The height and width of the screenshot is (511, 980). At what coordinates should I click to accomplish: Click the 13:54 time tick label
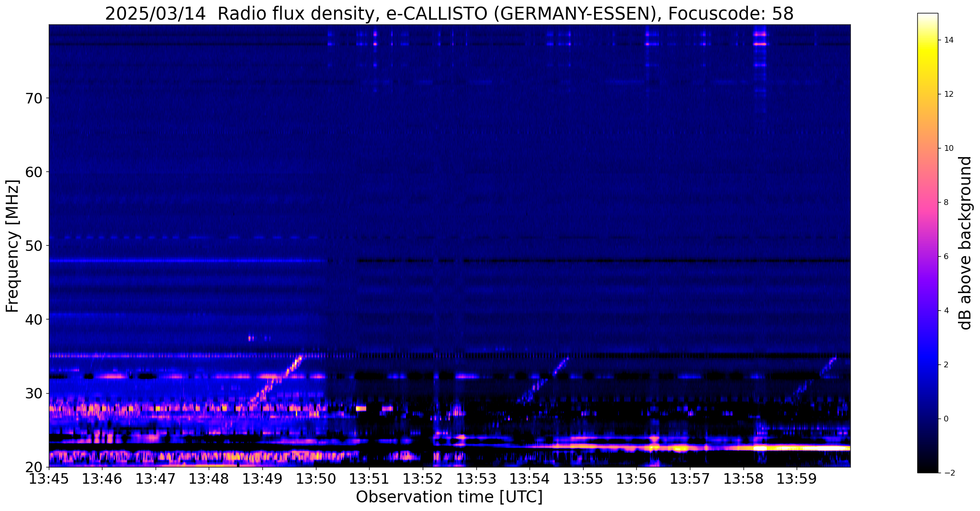coord(529,479)
